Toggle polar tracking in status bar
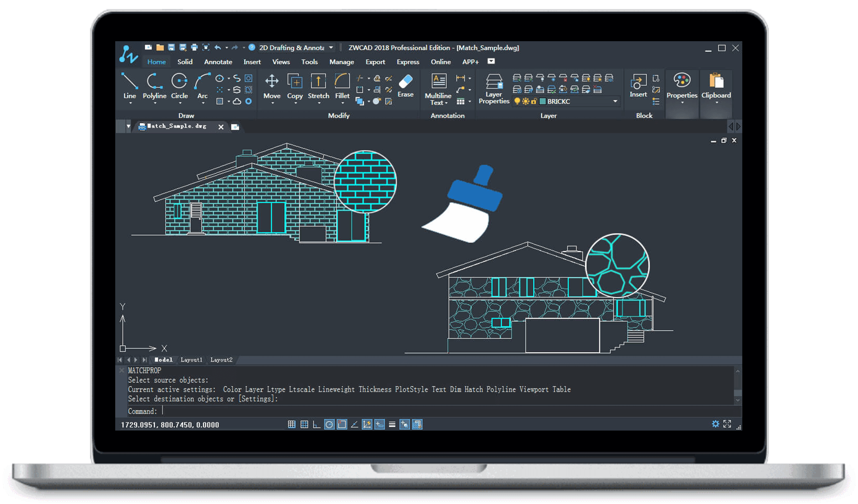 329,425
